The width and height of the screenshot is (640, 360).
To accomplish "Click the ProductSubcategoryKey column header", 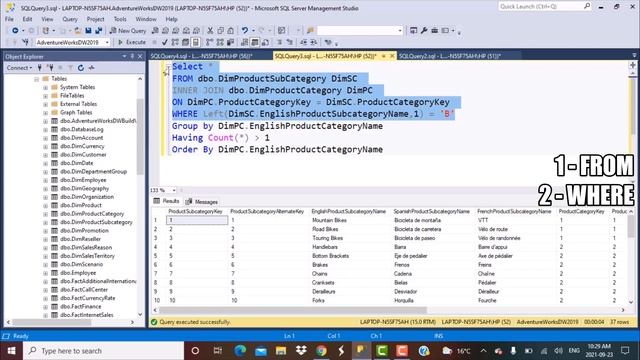I will tap(195, 211).
